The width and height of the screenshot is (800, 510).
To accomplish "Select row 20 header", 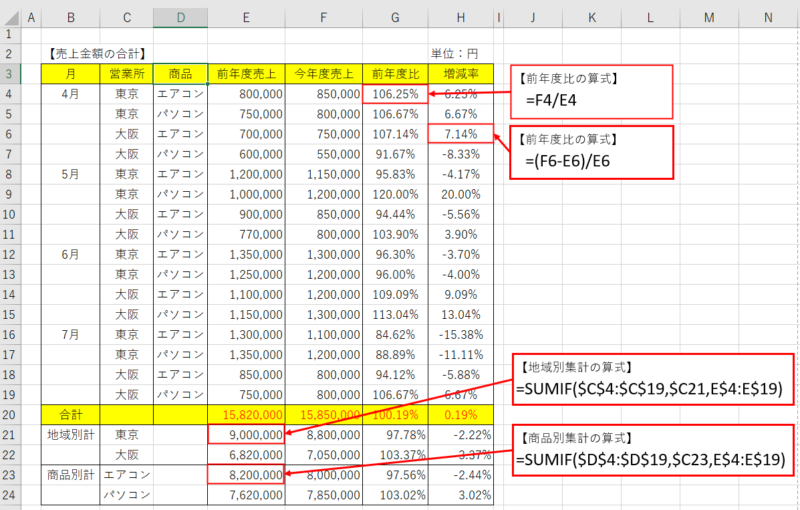I will coord(10,415).
